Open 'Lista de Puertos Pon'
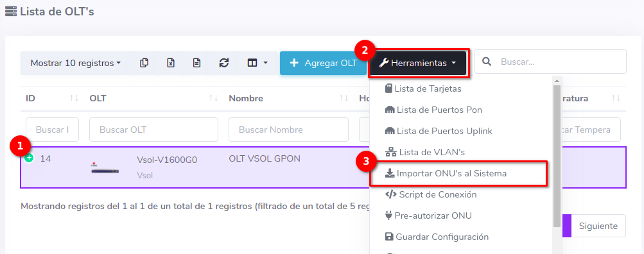This screenshot has width=644, height=254. [x=433, y=110]
